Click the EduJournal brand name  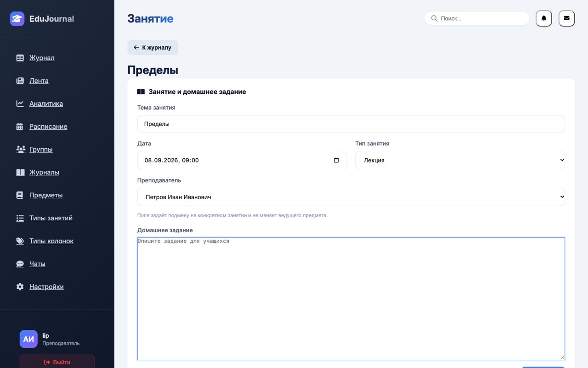pos(51,19)
